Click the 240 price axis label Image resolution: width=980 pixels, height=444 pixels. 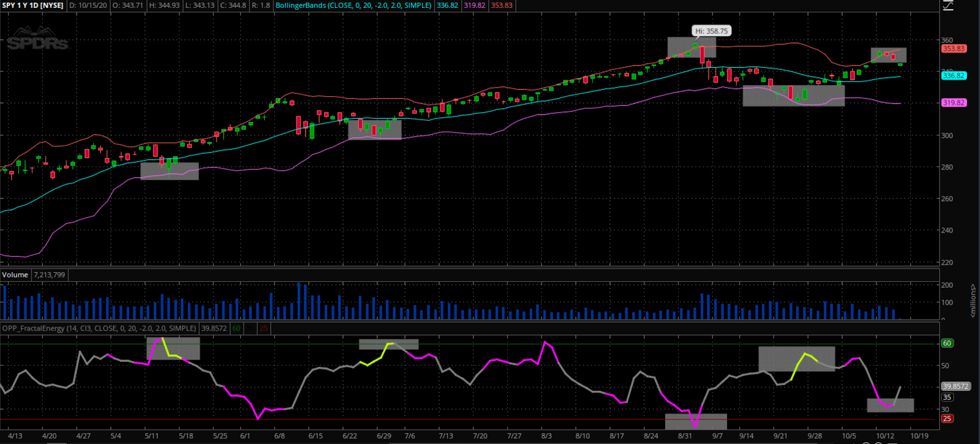(x=947, y=230)
